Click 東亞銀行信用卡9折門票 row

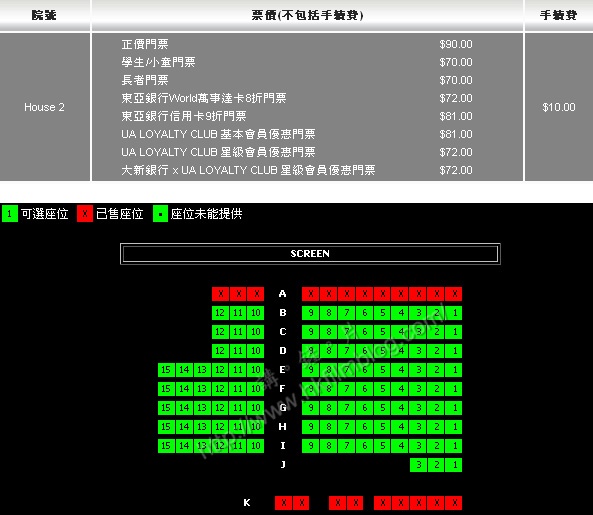point(184,116)
